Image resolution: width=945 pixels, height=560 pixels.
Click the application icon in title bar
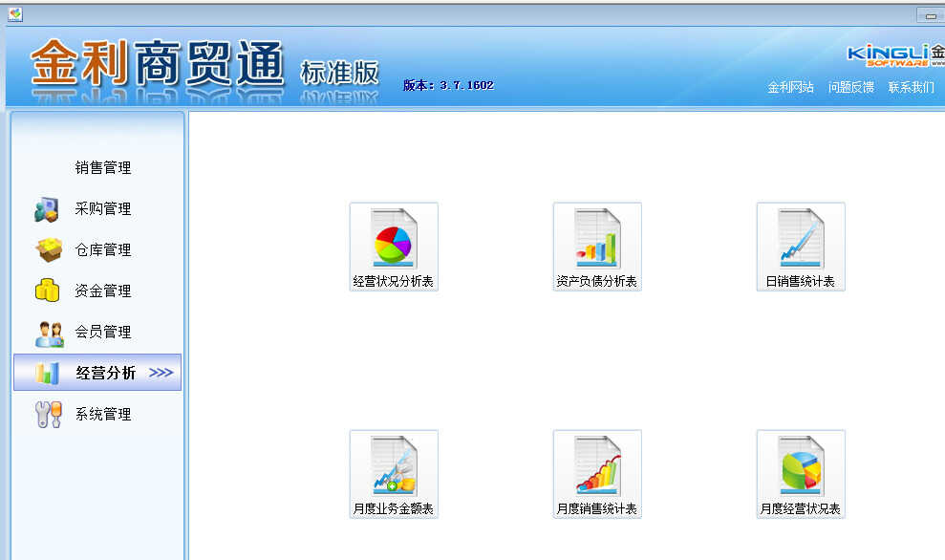click(x=15, y=14)
